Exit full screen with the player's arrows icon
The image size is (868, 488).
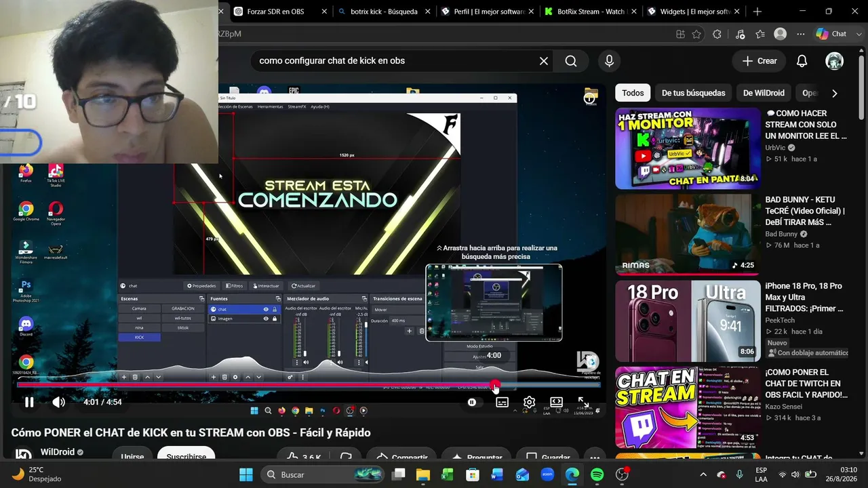[583, 402]
